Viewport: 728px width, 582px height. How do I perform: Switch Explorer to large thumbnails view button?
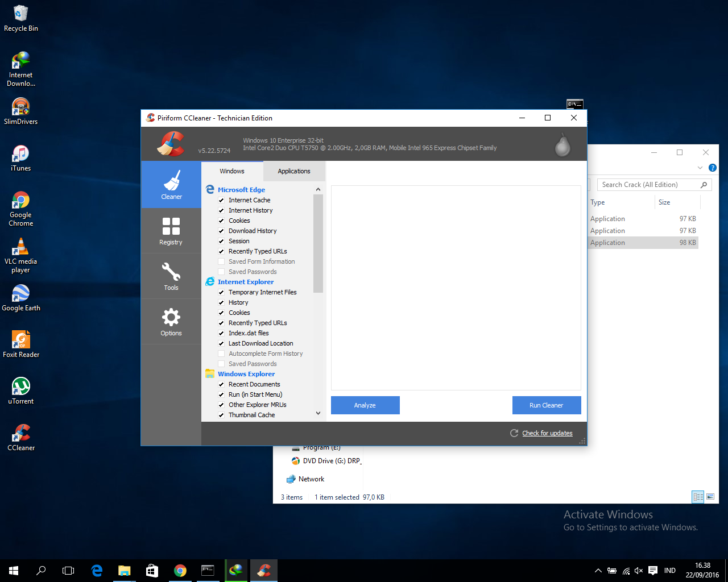(x=710, y=497)
